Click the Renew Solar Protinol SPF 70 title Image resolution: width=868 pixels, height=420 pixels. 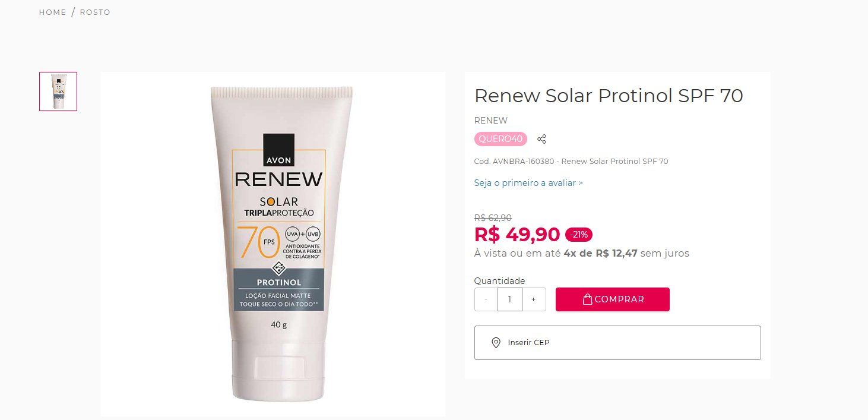[609, 96]
